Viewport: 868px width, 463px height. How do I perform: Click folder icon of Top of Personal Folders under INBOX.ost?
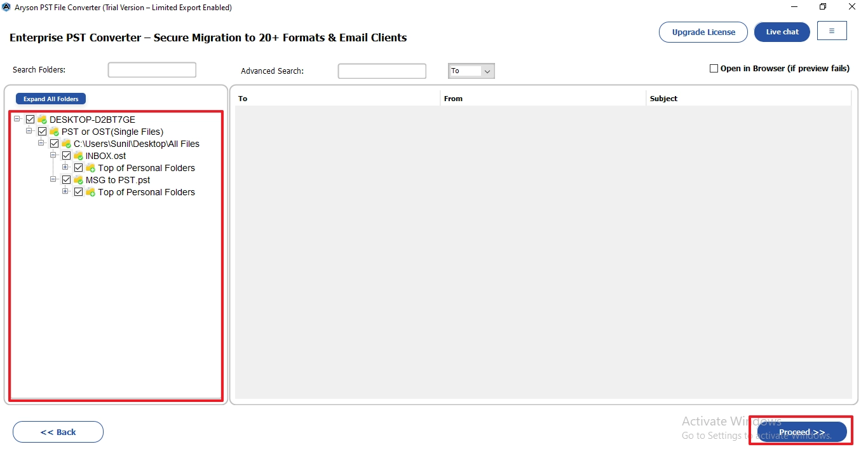(x=91, y=168)
